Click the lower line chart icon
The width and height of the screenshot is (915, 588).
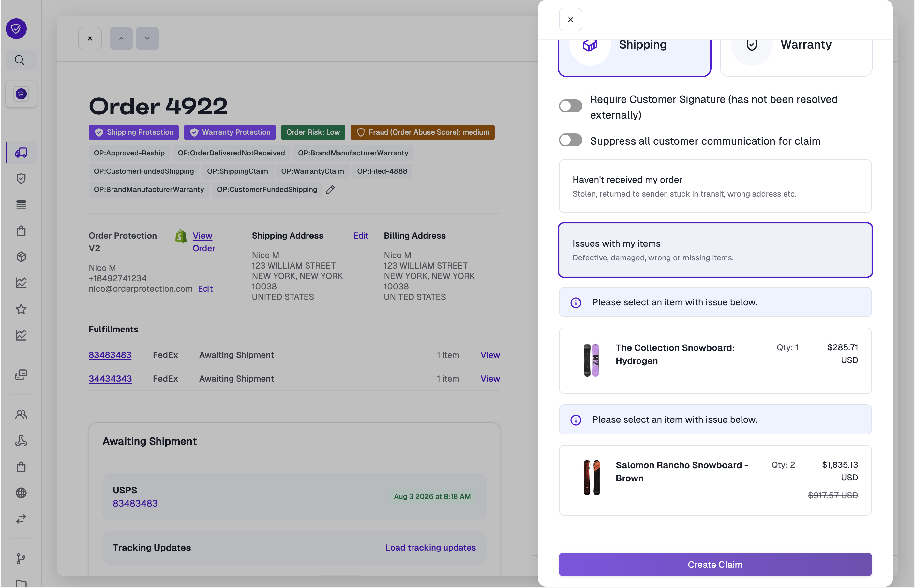pos(21,335)
